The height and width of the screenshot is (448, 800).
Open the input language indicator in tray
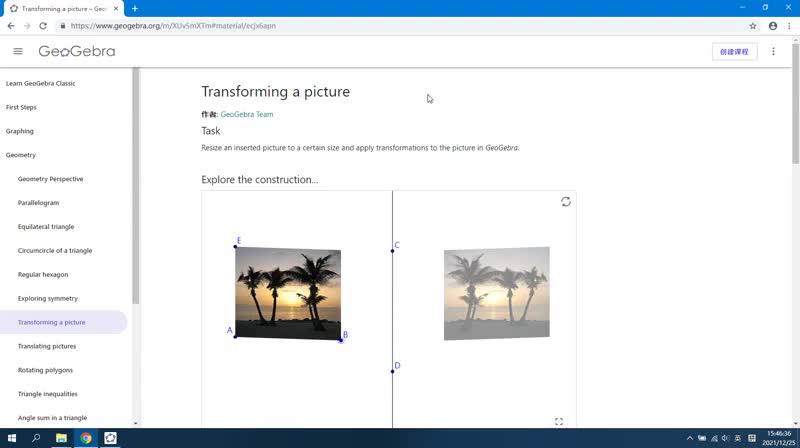point(738,438)
